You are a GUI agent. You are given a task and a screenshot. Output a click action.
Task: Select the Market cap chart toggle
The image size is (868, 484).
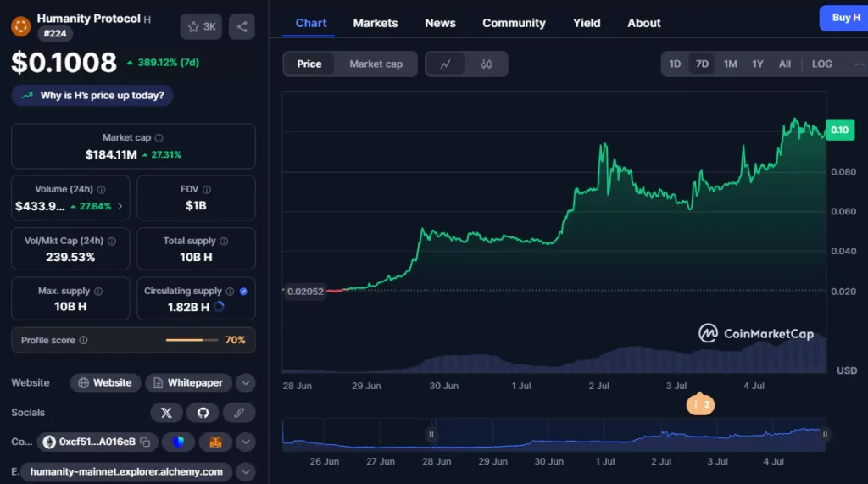pyautogui.click(x=376, y=64)
